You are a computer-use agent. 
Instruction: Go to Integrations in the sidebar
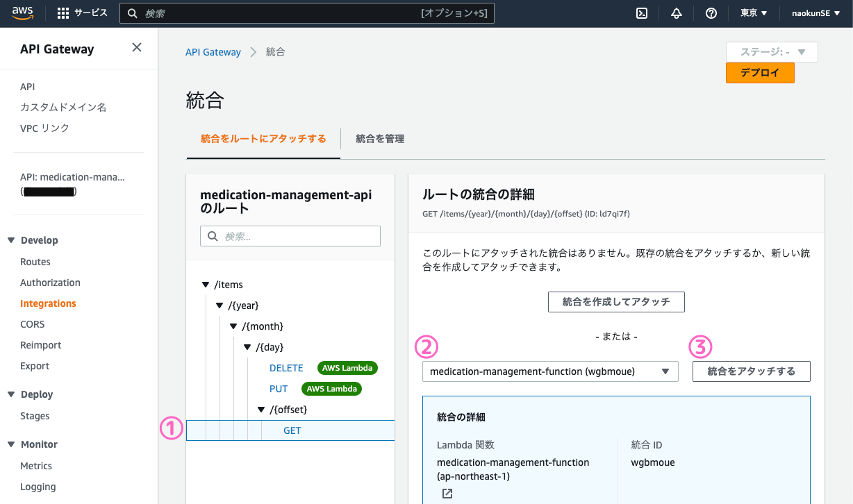48,303
